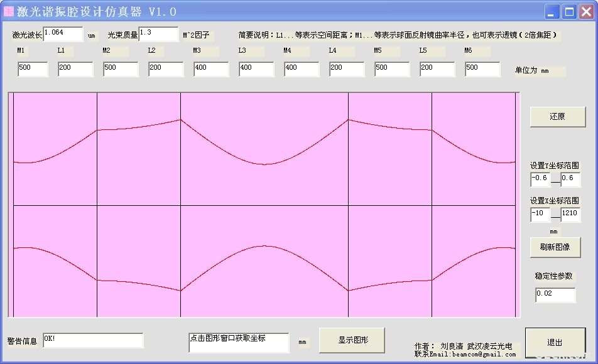
Task: Click the Y range maximum field 0.6
Action: 570,179
